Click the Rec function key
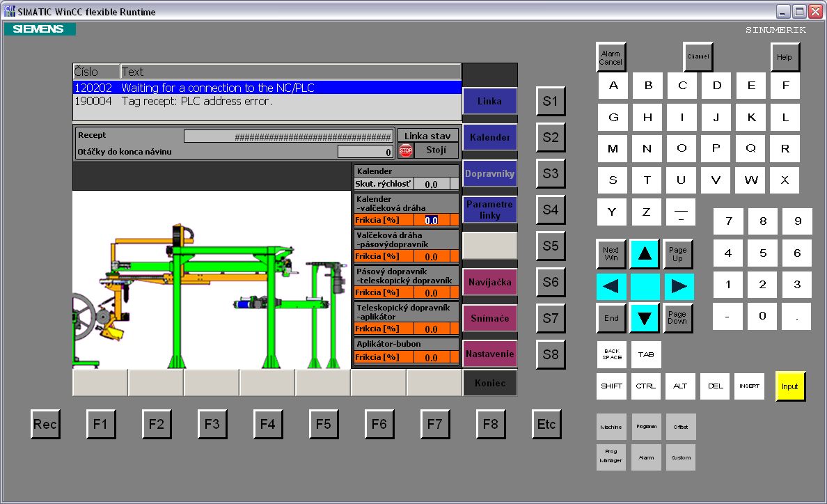The image size is (827, 504). (45, 424)
